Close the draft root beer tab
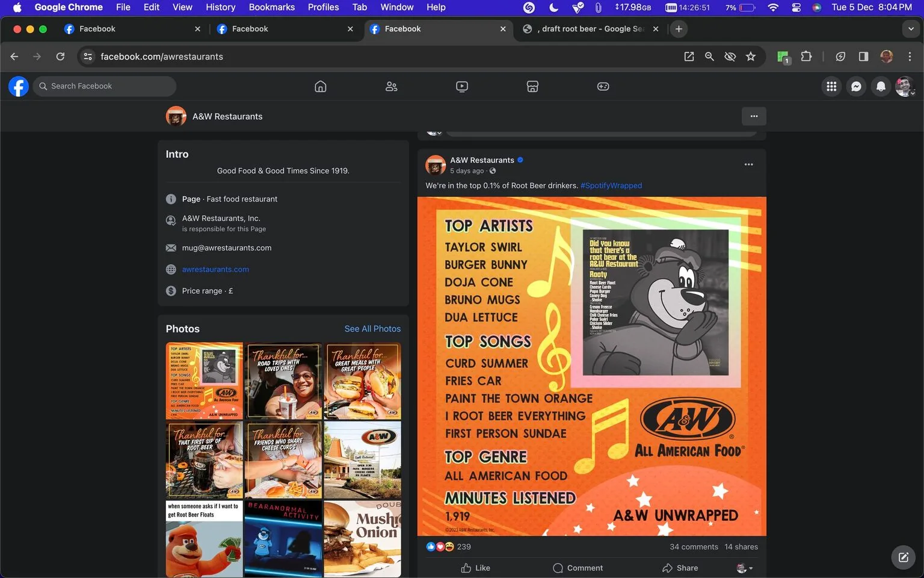Image resolution: width=924 pixels, height=578 pixels. (655, 29)
